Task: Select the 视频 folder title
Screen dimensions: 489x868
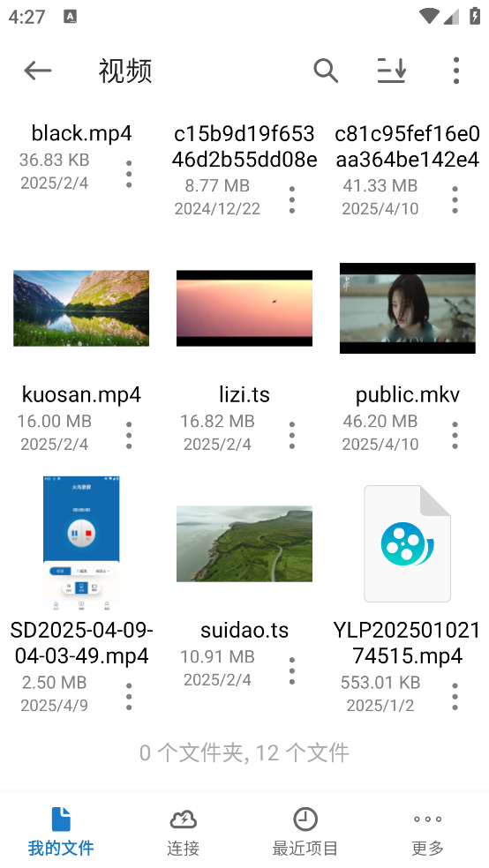Action: pos(125,71)
